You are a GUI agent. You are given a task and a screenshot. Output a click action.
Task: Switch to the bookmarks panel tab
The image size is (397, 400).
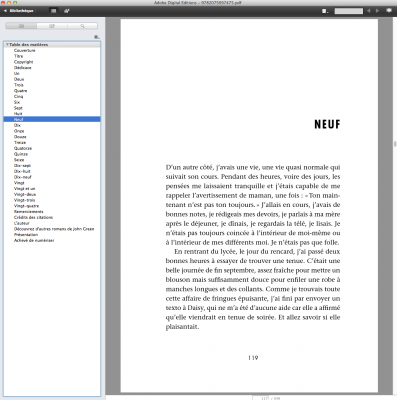pyautogui.click(x=52, y=26)
